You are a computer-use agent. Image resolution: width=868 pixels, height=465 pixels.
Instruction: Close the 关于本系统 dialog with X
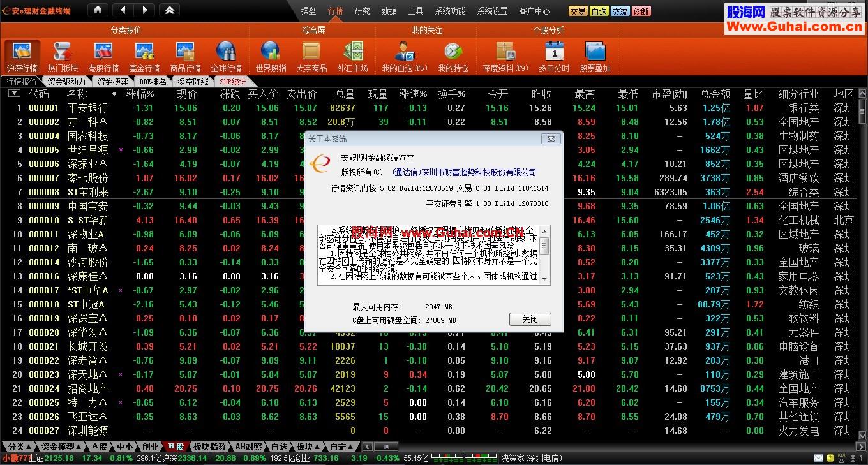(551, 138)
